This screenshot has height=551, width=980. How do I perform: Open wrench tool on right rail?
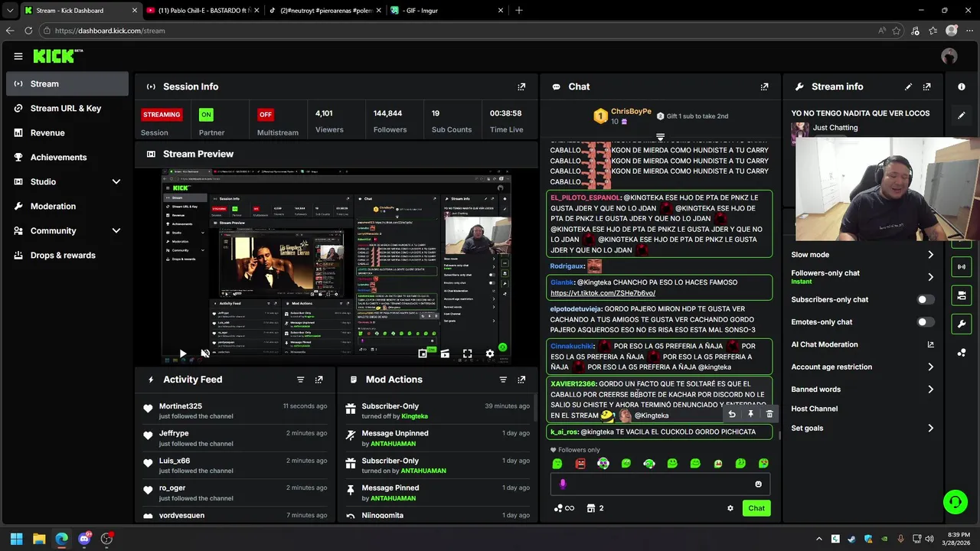(962, 324)
